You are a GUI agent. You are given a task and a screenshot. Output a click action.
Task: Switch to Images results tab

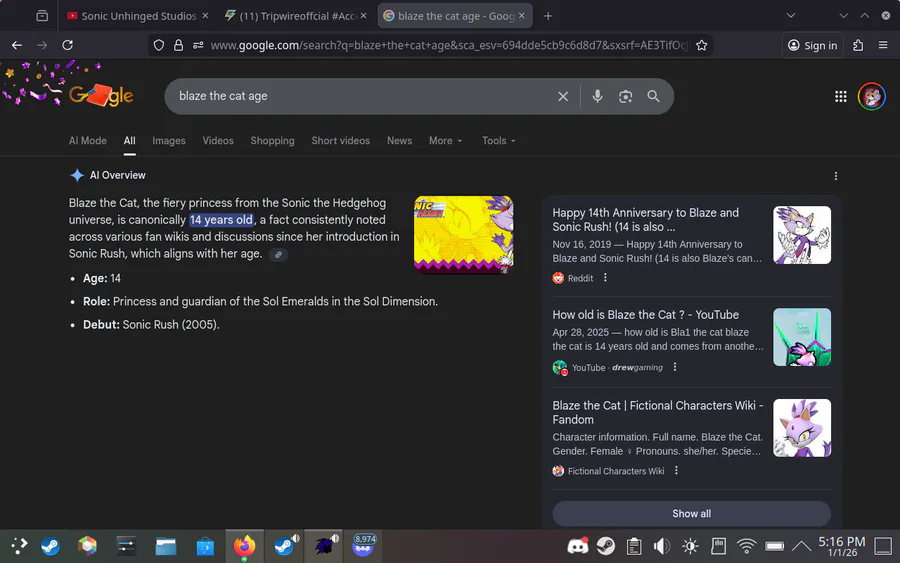(169, 141)
